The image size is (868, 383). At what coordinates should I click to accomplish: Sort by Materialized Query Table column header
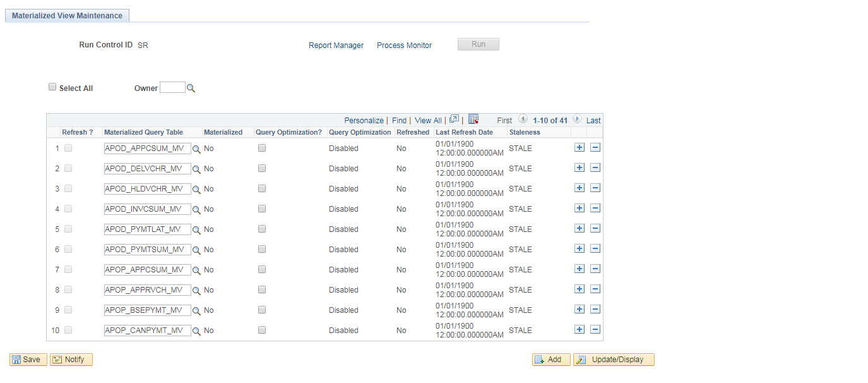click(143, 133)
